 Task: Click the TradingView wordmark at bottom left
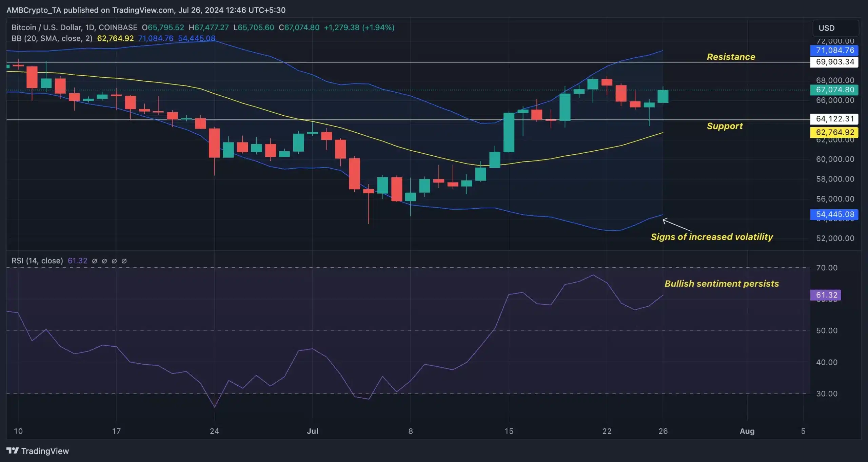pos(45,451)
